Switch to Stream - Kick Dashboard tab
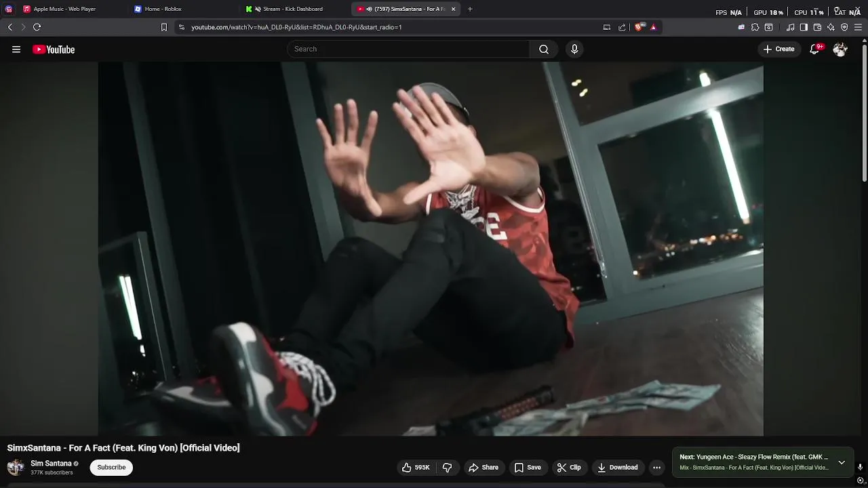The image size is (868, 488). [292, 9]
